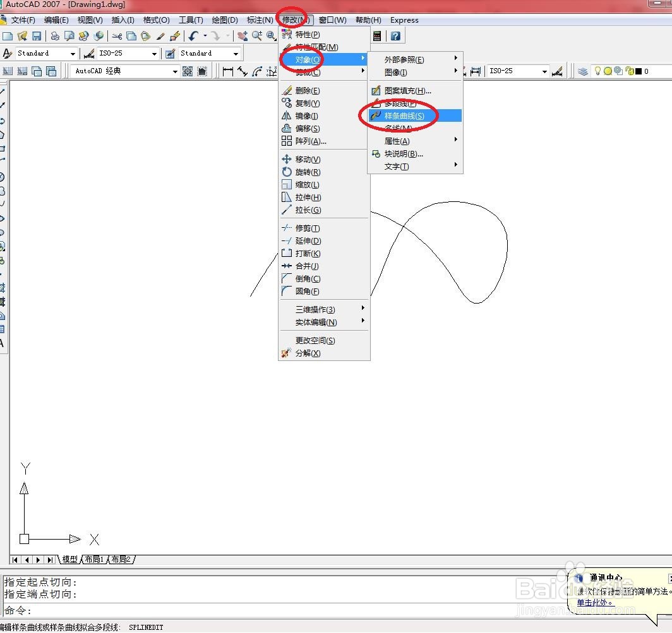Open the QuickCalc calculator icon
Viewport: 672px width, 633px height.
[x=376, y=36]
